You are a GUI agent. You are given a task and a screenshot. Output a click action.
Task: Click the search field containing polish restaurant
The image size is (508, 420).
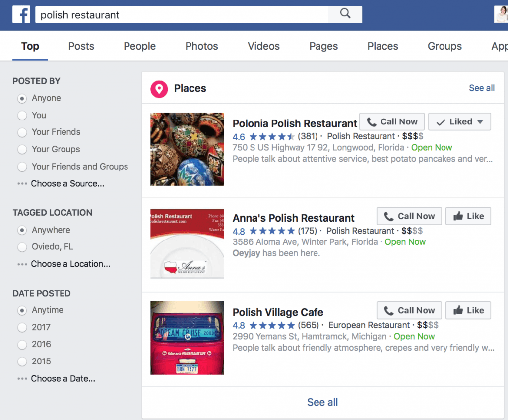pos(182,14)
